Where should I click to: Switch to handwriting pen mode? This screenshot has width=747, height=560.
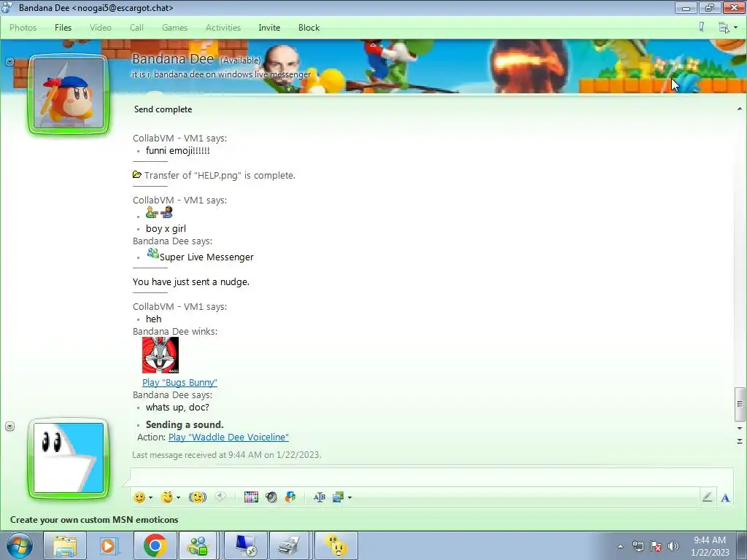(x=707, y=497)
